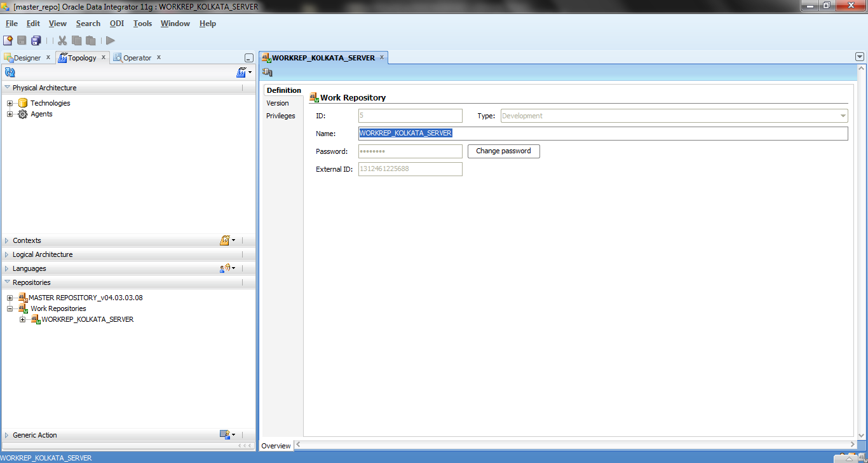
Task: Expand the Languages accordion
Action: click(7, 268)
